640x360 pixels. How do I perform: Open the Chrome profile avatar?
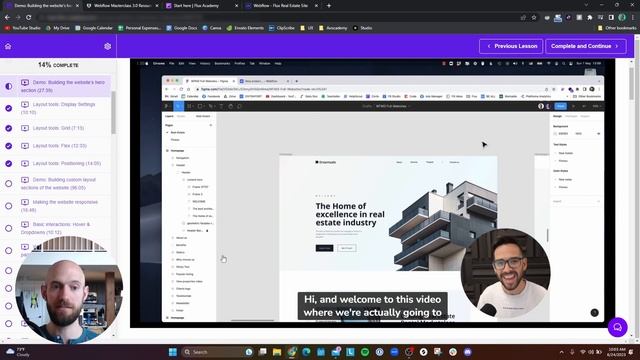[622, 18]
